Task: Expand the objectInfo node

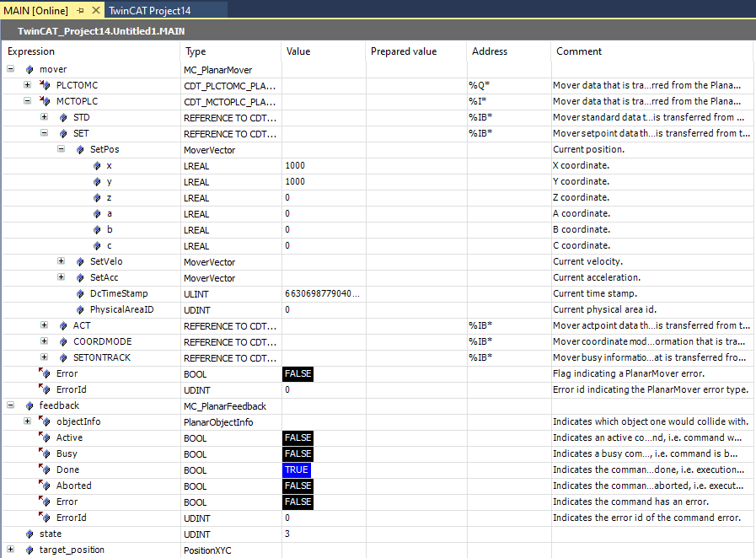Action: point(28,421)
